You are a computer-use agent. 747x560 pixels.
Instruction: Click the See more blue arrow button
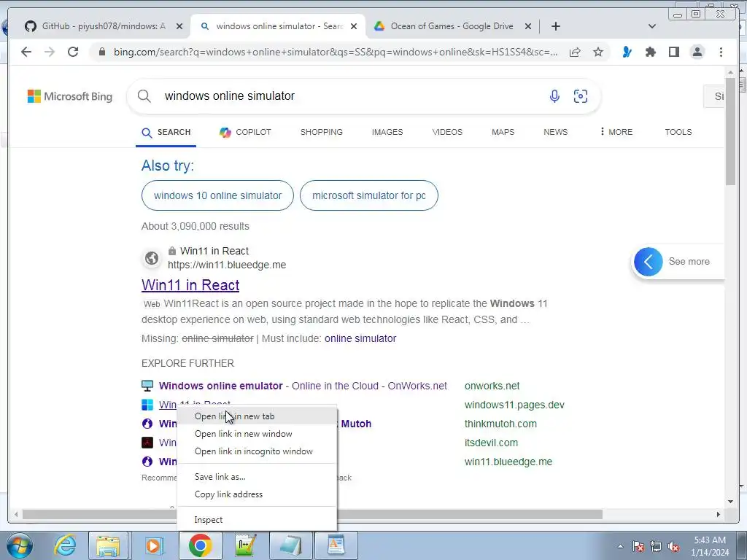tap(649, 262)
